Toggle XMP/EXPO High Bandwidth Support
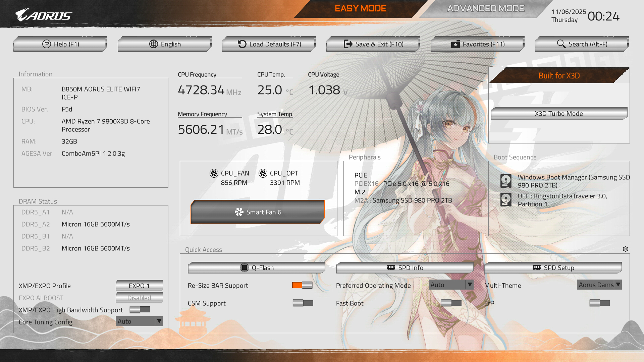644x362 pixels. click(x=140, y=310)
